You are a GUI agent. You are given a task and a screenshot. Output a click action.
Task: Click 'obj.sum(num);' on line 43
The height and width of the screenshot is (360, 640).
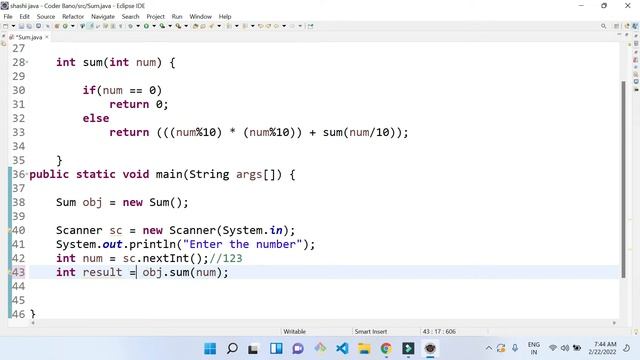click(x=185, y=272)
